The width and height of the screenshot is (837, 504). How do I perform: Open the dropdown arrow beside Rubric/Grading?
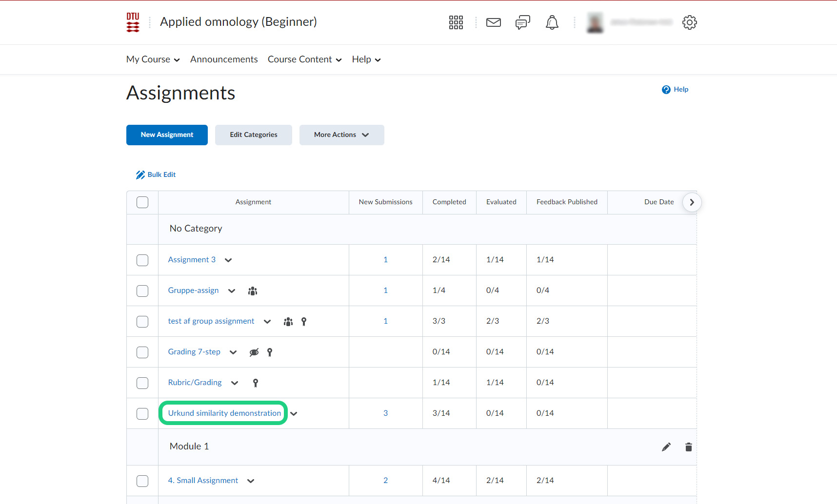235,383
